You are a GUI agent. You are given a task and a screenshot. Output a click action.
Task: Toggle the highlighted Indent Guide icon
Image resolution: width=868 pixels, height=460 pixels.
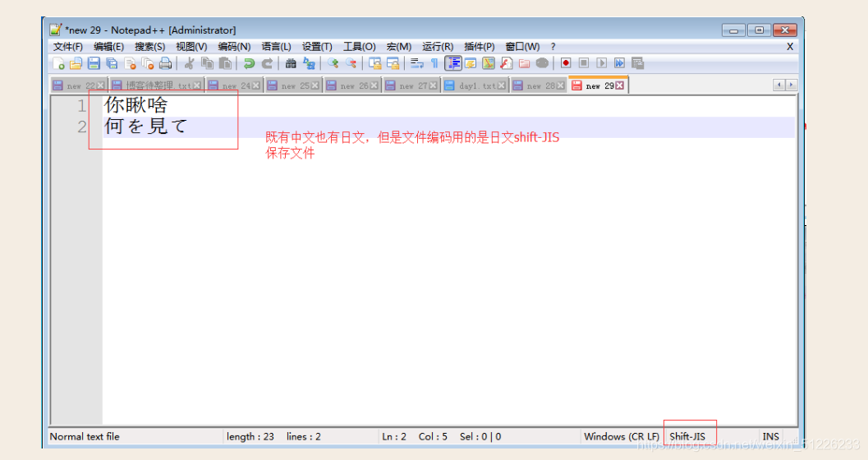pos(452,63)
